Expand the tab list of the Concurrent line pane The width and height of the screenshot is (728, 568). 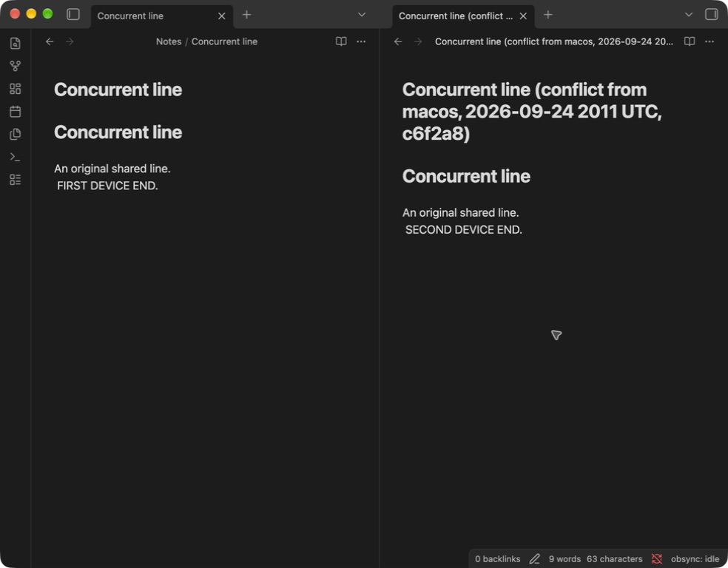coord(362,15)
